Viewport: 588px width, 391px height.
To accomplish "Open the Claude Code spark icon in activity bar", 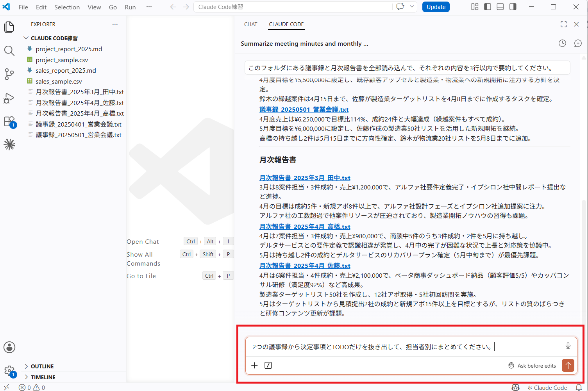I will pos(9,145).
